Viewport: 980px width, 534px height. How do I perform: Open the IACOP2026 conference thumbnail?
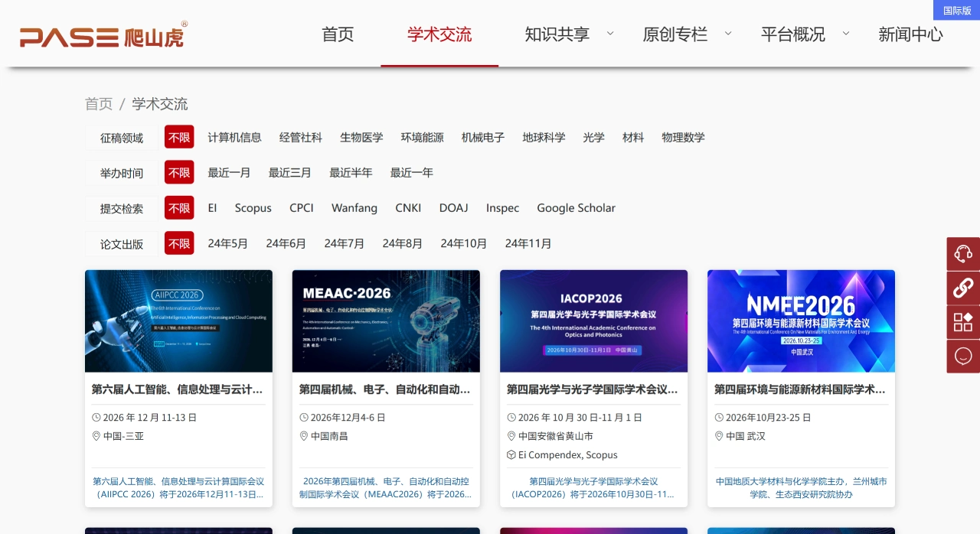coord(593,321)
